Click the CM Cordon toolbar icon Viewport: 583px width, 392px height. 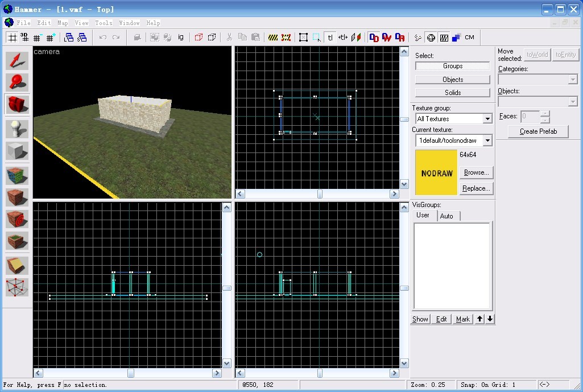click(469, 38)
